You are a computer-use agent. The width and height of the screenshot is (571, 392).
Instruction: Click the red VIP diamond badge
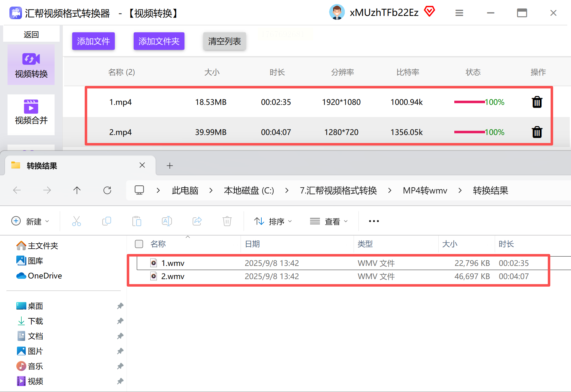(430, 12)
